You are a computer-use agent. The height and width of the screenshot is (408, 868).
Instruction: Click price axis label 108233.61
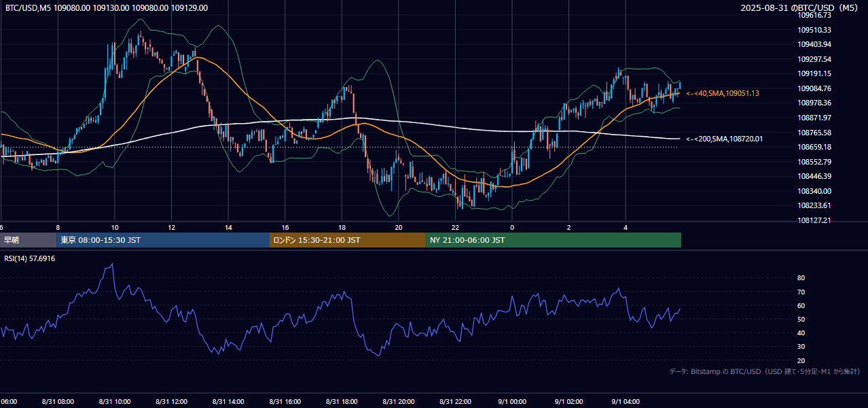point(815,205)
